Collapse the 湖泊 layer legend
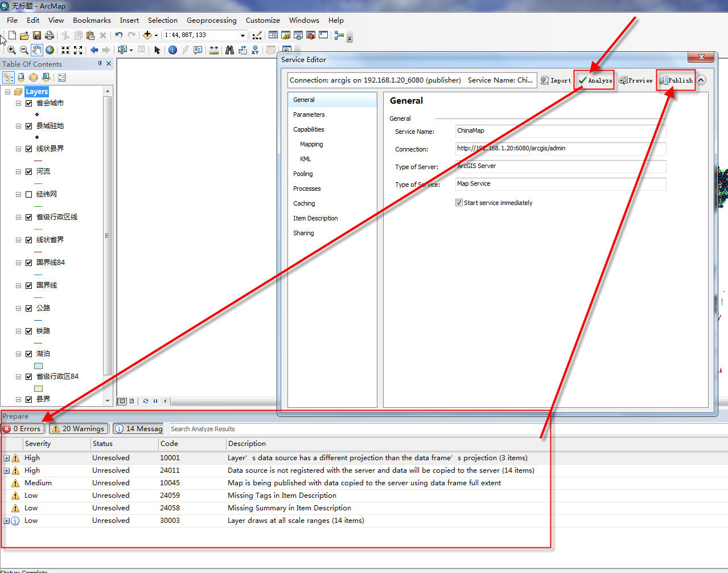This screenshot has width=728, height=573. point(18,354)
